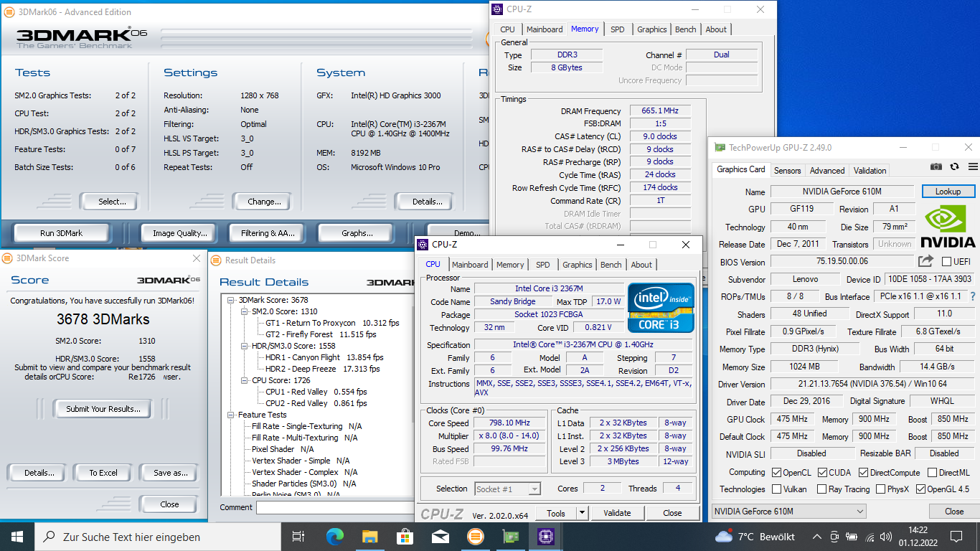Click the Intel Core i3 badge
Viewport: 980px width, 551px height.
(661, 308)
